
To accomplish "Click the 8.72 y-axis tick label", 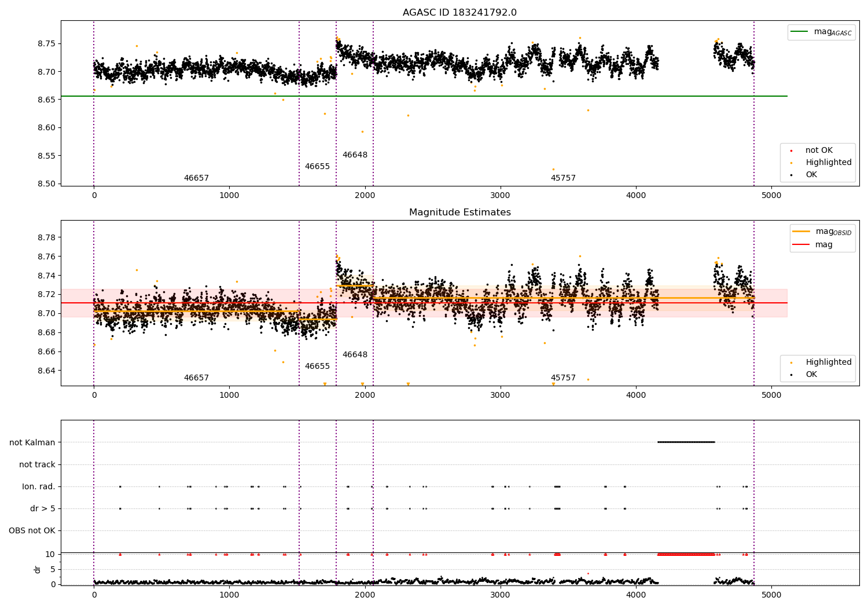I will 46,295.
